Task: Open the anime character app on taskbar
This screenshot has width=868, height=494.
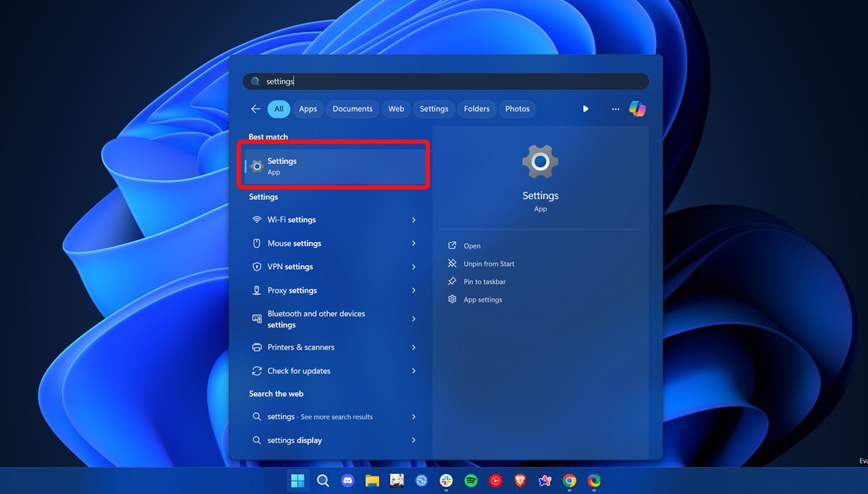Action: click(x=397, y=481)
